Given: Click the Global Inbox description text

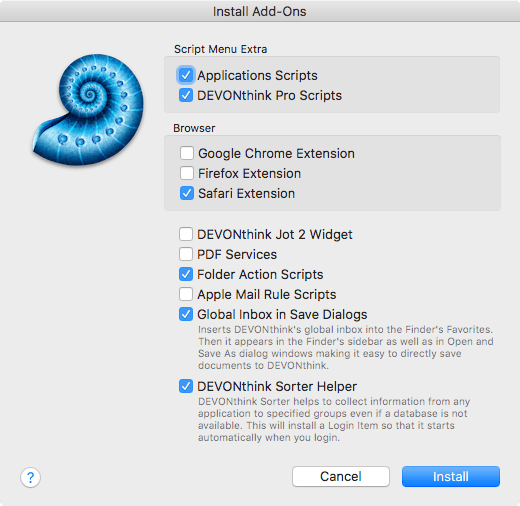Looking at the screenshot, I should (346, 347).
